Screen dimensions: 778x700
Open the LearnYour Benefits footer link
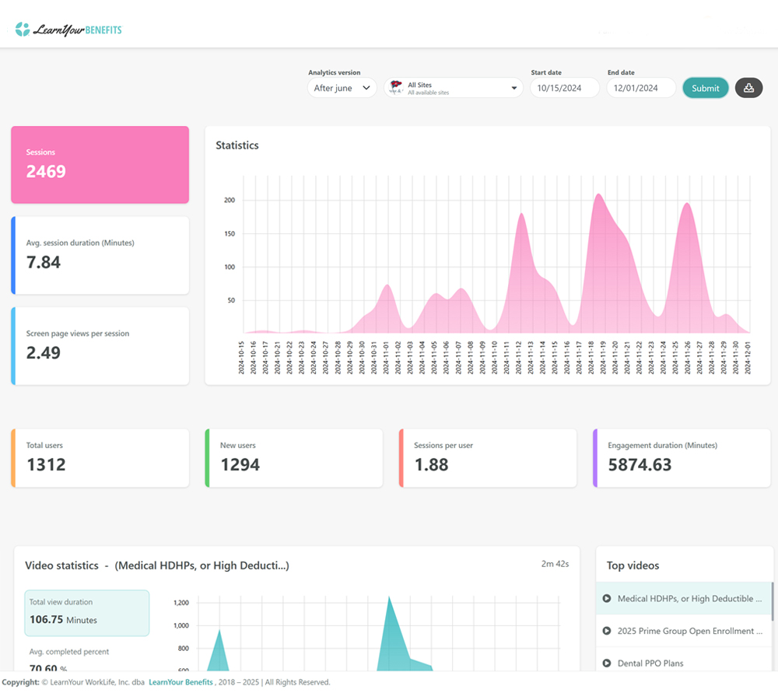[180, 682]
